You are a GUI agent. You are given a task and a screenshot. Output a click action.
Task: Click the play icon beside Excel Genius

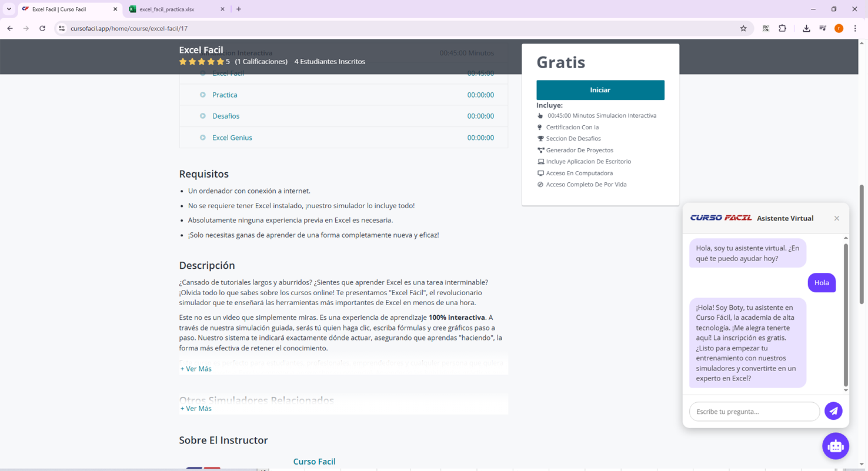tap(203, 138)
